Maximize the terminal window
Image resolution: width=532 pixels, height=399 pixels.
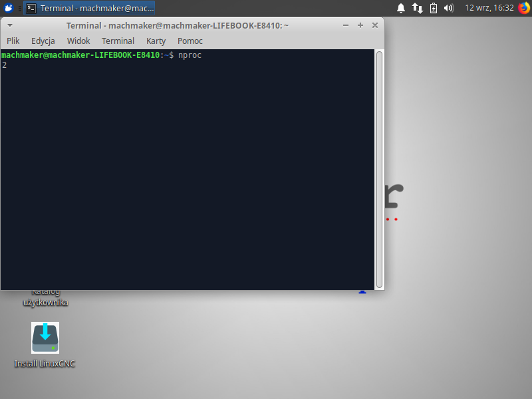coord(360,25)
